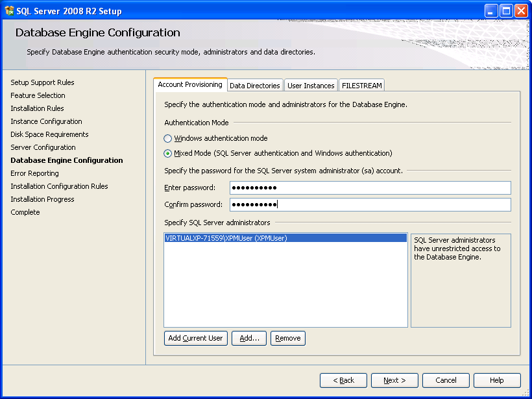This screenshot has width=532, height=399.
Task: Click the Confirm password field
Action: [370, 205]
